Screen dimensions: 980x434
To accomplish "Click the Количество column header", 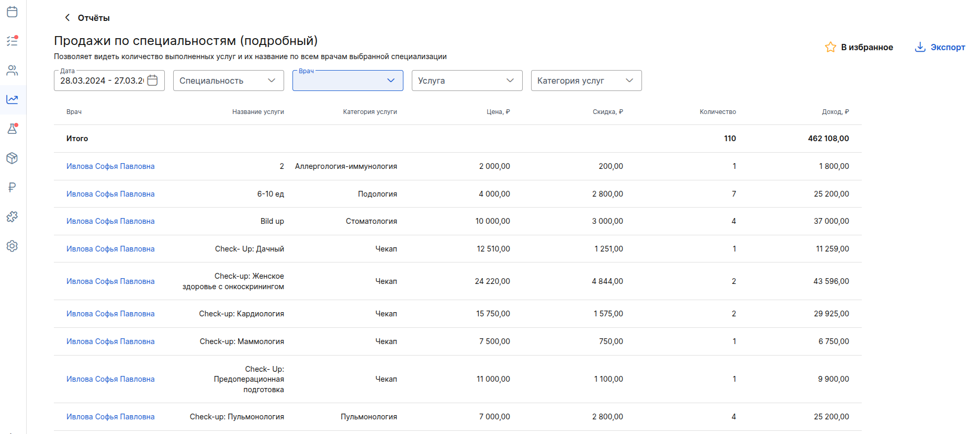I will tap(718, 112).
